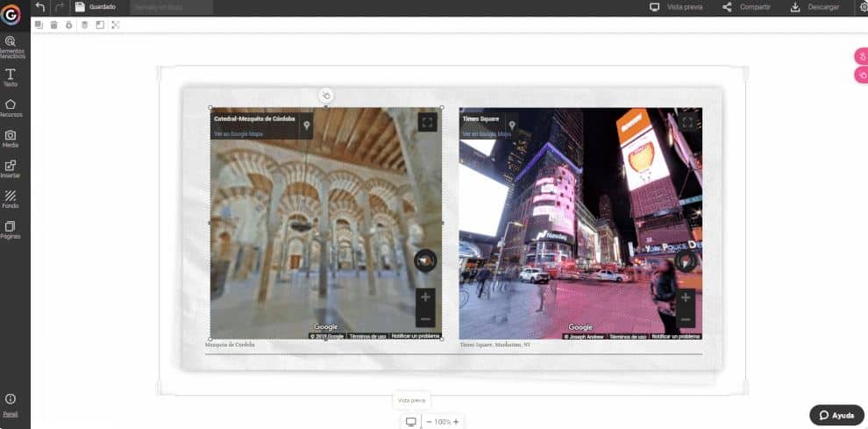
Task: Open the Media panel in sidebar
Action: 11,139
